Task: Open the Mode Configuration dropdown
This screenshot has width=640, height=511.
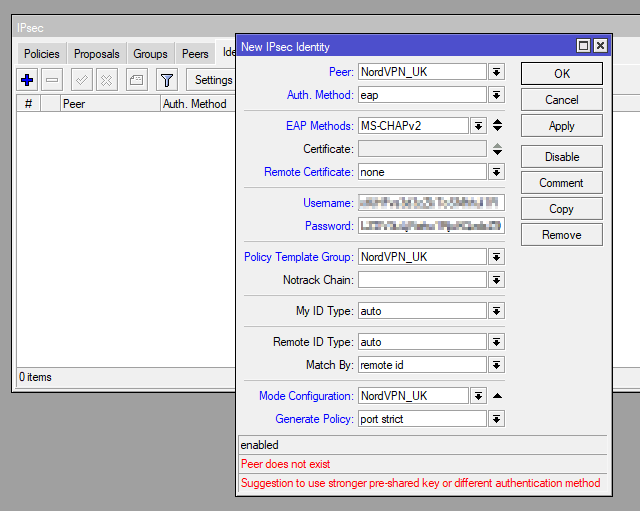Action: coord(478,396)
